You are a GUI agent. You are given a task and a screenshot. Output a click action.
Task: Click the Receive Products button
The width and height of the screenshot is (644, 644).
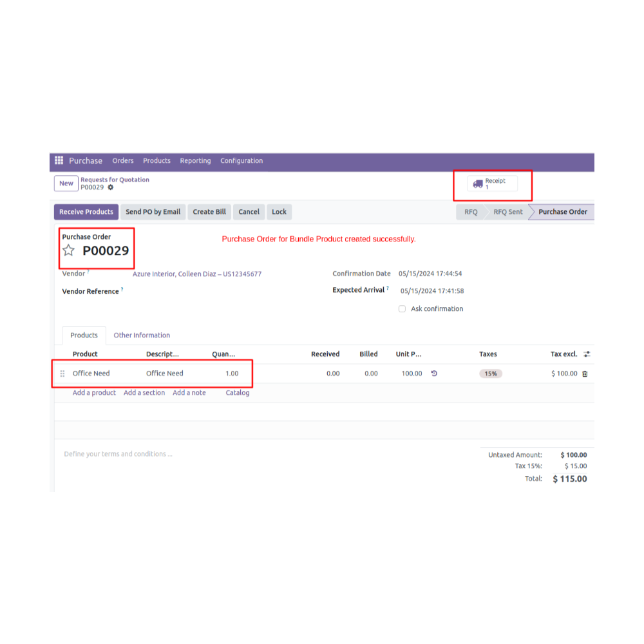(x=86, y=212)
